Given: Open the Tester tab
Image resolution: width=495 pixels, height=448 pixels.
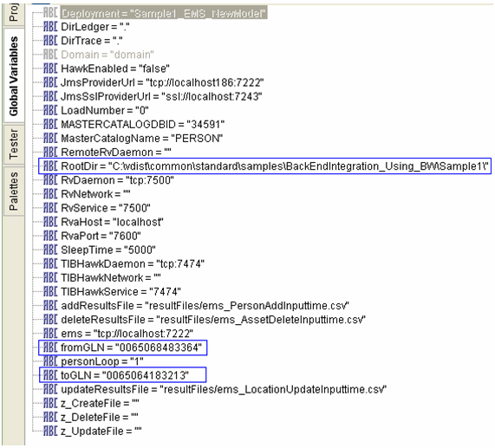Looking at the screenshot, I should (x=14, y=145).
